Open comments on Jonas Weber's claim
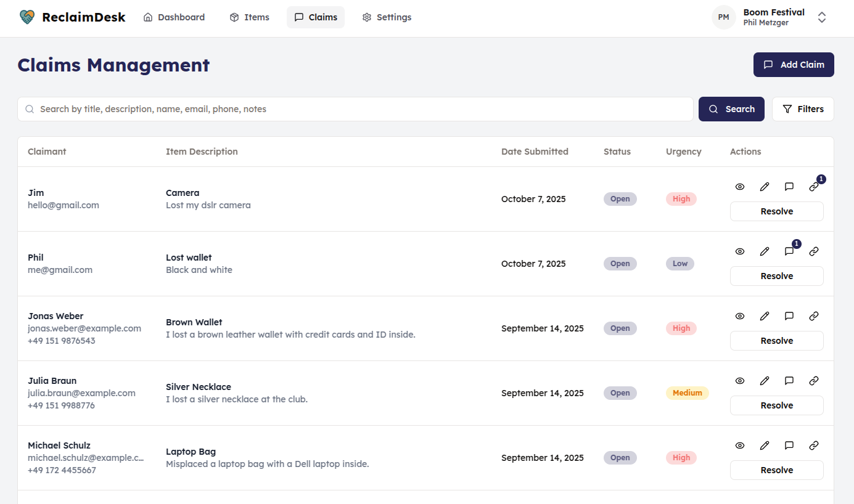Screen dimensions: 854x504 tap(789, 315)
